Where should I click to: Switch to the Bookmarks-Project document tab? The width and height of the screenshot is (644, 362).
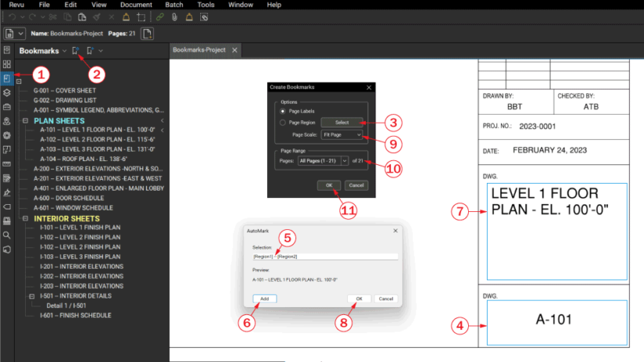click(199, 49)
